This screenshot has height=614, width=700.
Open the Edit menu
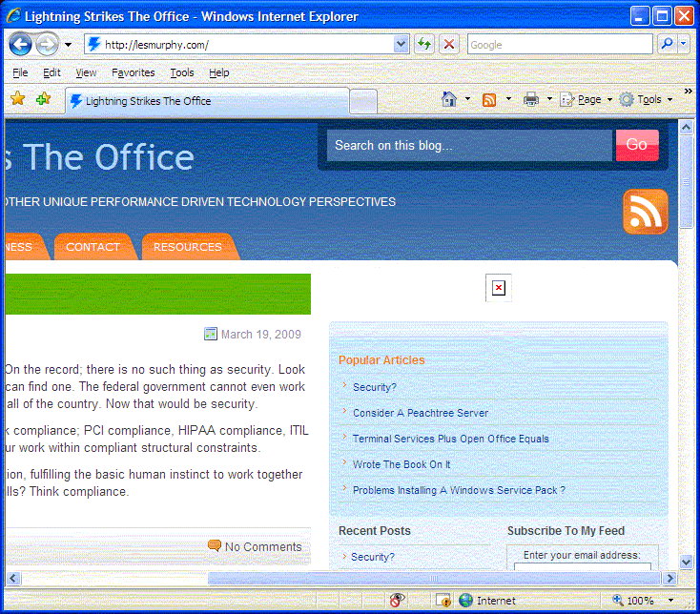click(51, 72)
